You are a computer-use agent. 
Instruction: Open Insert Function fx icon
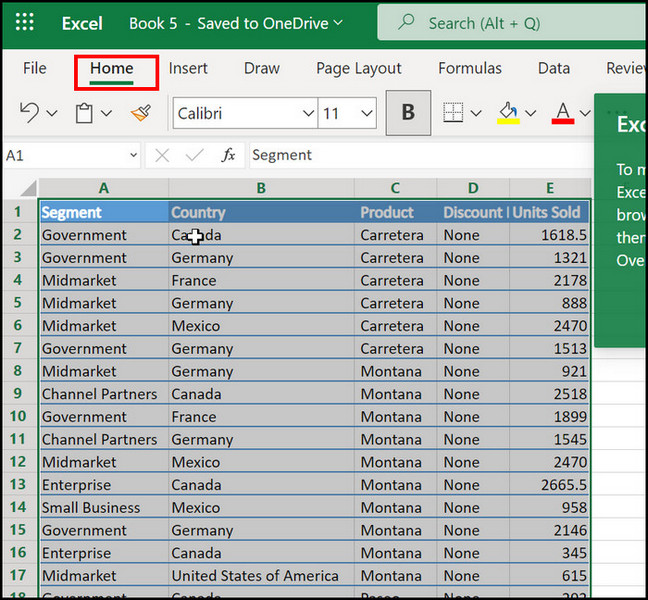(x=228, y=155)
